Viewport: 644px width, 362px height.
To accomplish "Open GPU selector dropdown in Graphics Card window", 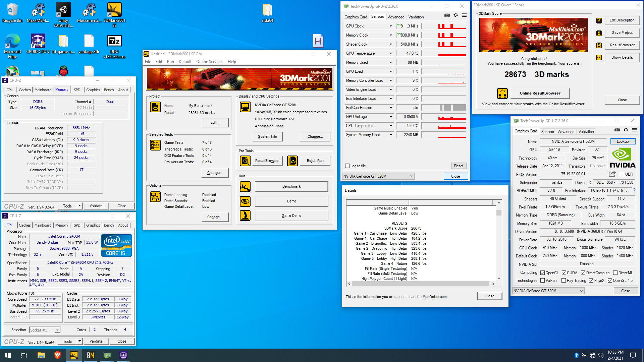I will [x=548, y=291].
